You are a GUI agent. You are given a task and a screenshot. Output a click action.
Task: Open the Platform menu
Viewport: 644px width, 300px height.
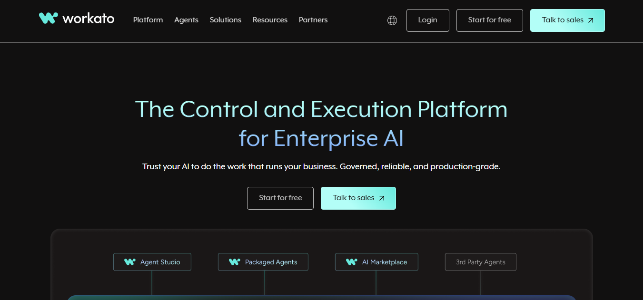pyautogui.click(x=148, y=20)
